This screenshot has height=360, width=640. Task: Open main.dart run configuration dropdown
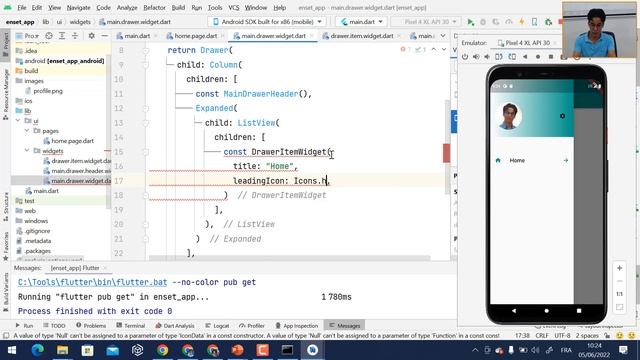coord(361,22)
